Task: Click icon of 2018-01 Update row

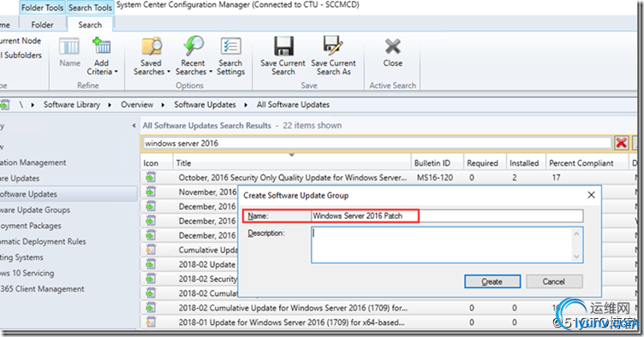Action: point(151,322)
